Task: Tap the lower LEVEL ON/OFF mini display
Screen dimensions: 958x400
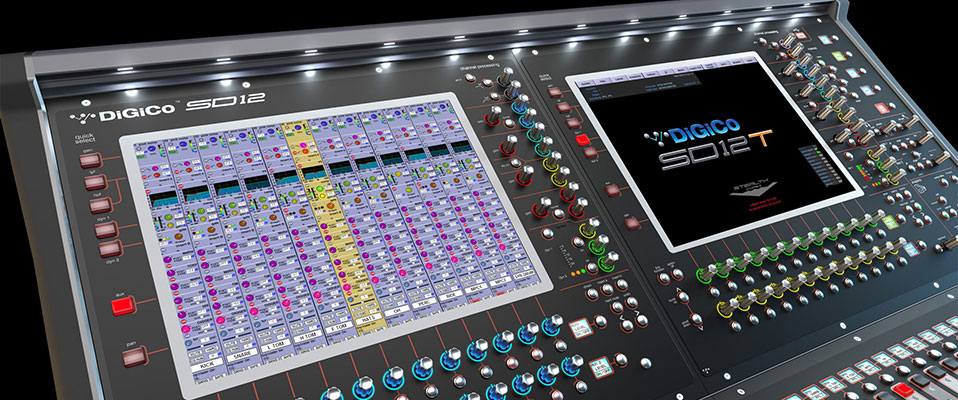Action: point(601,367)
